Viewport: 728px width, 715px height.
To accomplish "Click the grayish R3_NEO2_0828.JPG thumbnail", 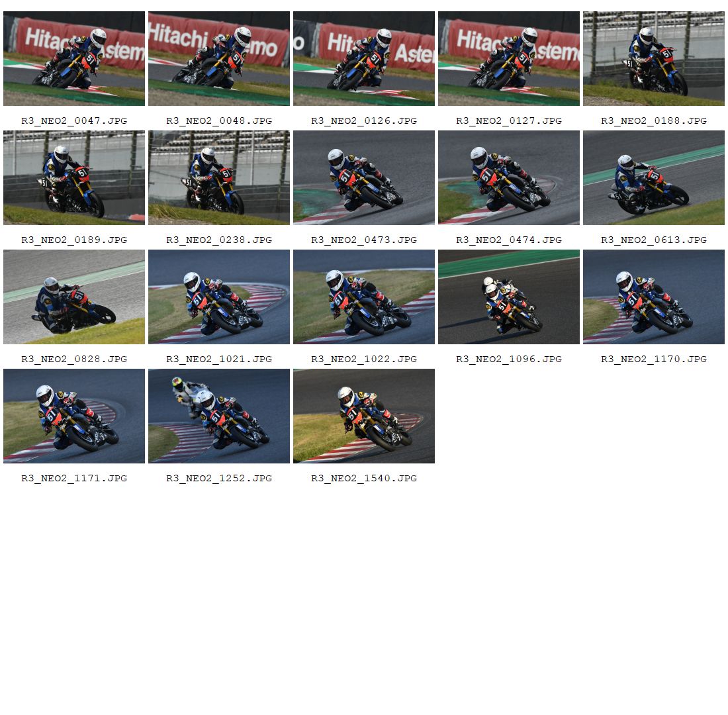I will pyautogui.click(x=74, y=297).
